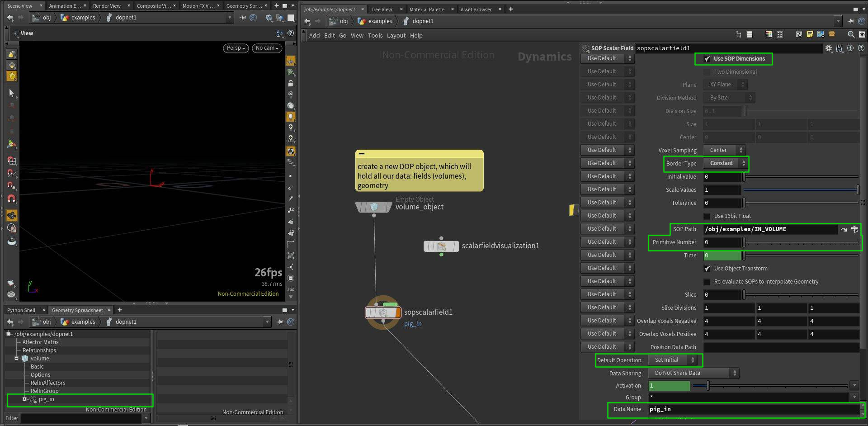Enable Re-evaluate SOPs to Interpolate Geometry
868x426 pixels.
point(707,282)
